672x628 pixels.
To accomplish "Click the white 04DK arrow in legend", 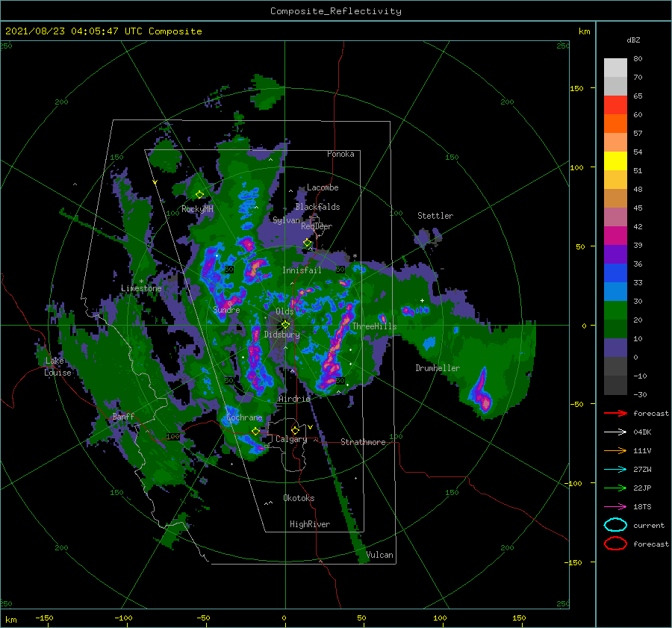I will [615, 432].
